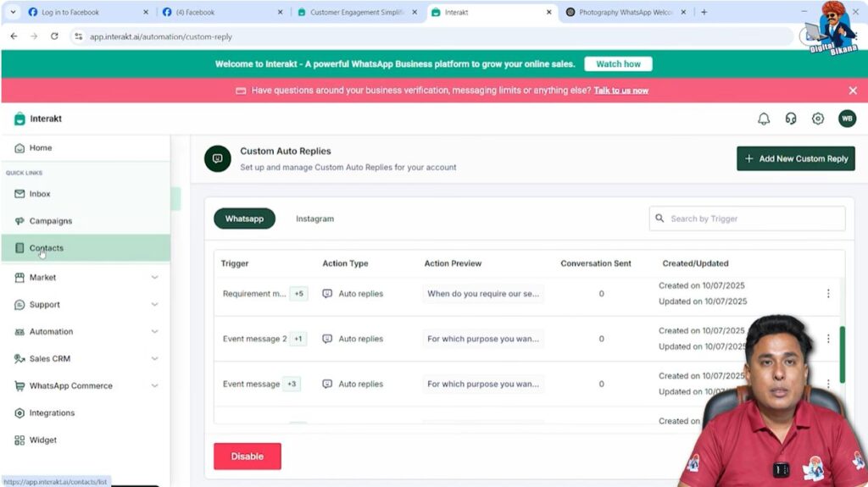Viewport: 868px width, 487px height.
Task: Click the Widget grid icon
Action: coord(19,440)
